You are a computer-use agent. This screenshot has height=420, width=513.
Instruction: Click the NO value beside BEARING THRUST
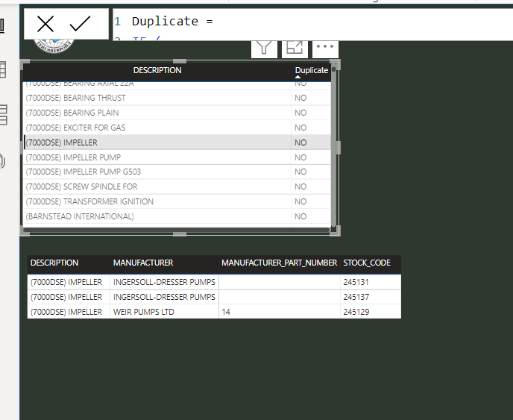(x=300, y=98)
